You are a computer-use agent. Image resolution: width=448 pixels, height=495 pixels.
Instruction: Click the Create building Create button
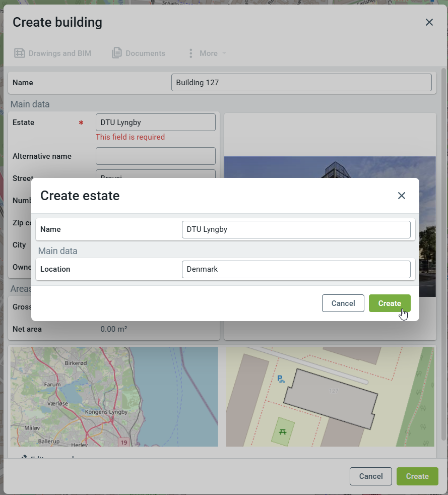tap(417, 476)
